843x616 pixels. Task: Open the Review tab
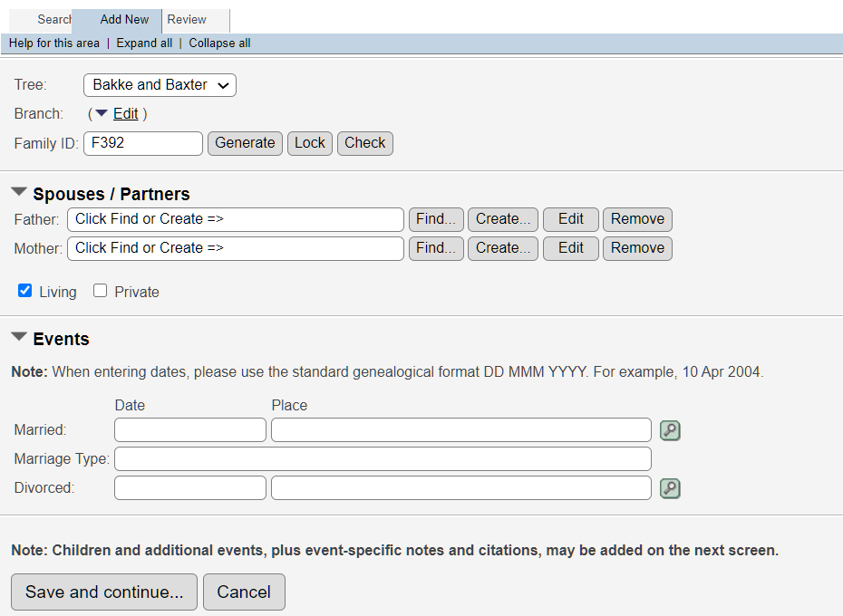click(x=188, y=20)
